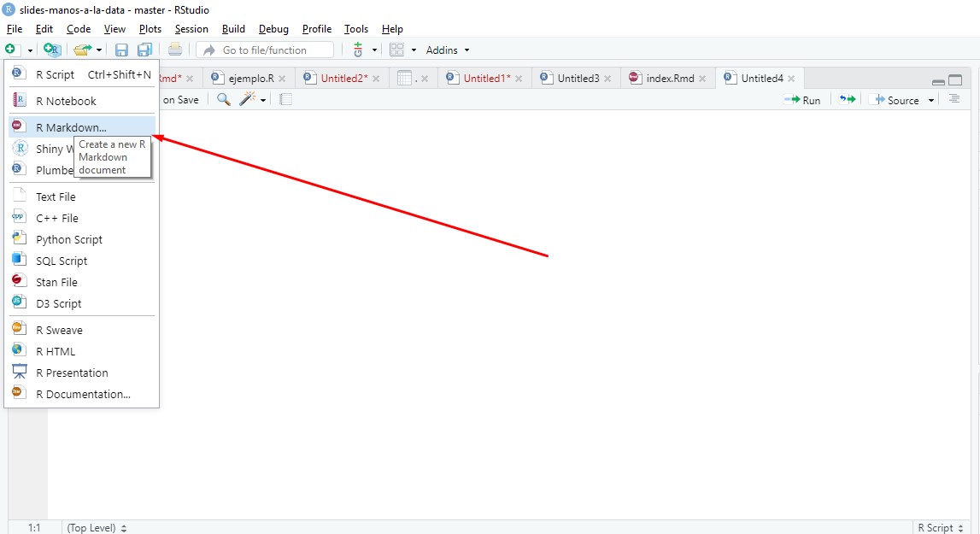Switch to the index.Rmd tab
The height and width of the screenshot is (534, 980).
669,79
